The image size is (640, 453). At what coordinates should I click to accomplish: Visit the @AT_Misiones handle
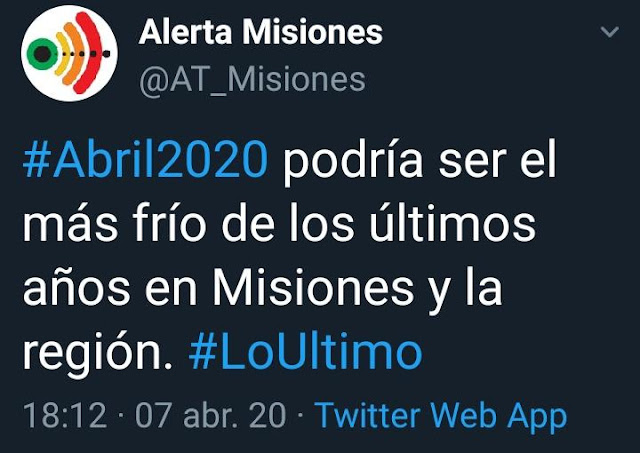click(252, 80)
